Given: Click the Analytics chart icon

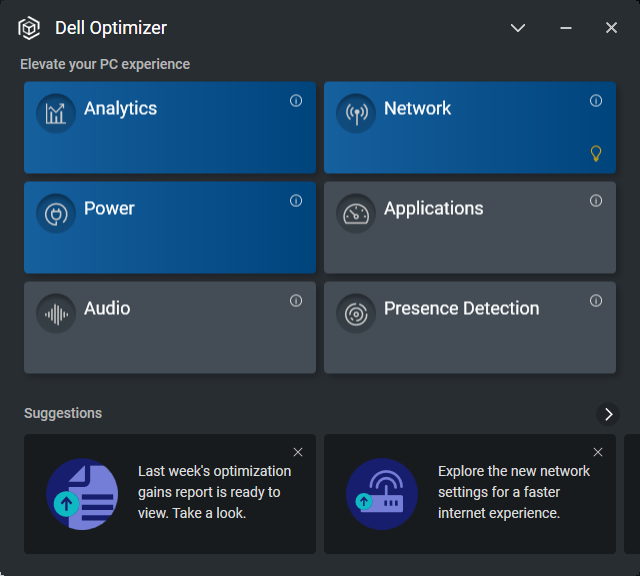Looking at the screenshot, I should (x=56, y=113).
